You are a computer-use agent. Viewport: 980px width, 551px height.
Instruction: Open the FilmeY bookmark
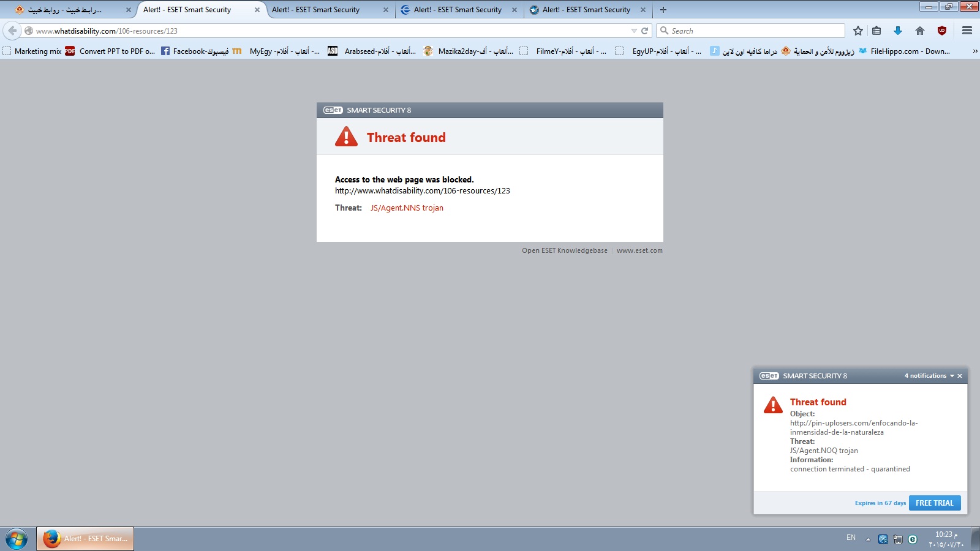563,51
